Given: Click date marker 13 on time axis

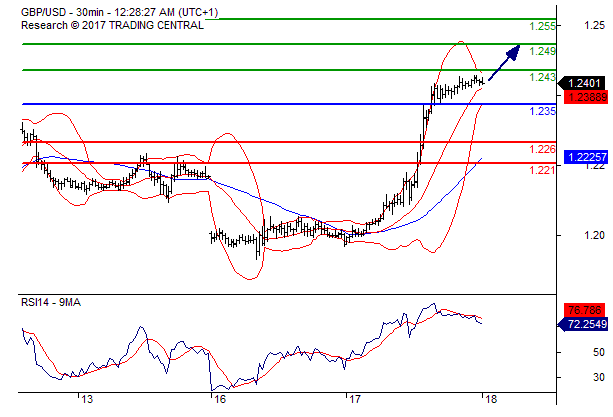Looking at the screenshot, I should point(87,399).
